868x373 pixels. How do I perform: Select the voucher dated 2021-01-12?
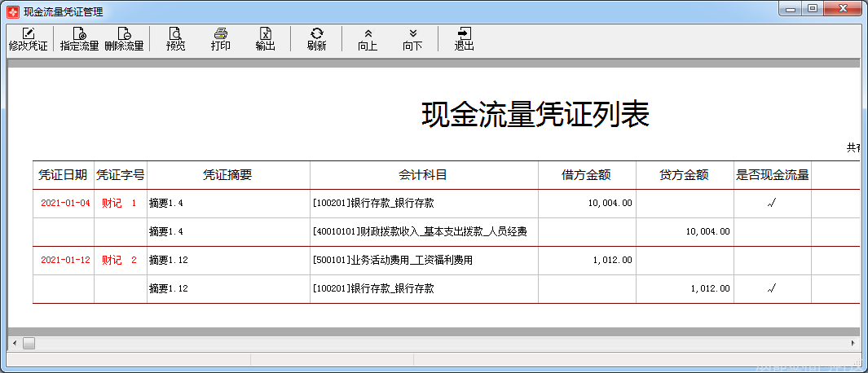tap(64, 261)
